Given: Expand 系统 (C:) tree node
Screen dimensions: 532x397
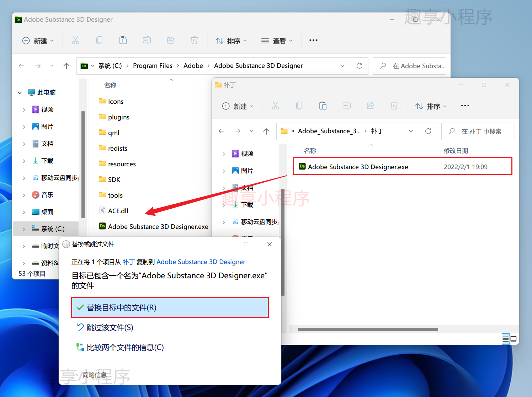Looking at the screenshot, I should coord(24,229).
